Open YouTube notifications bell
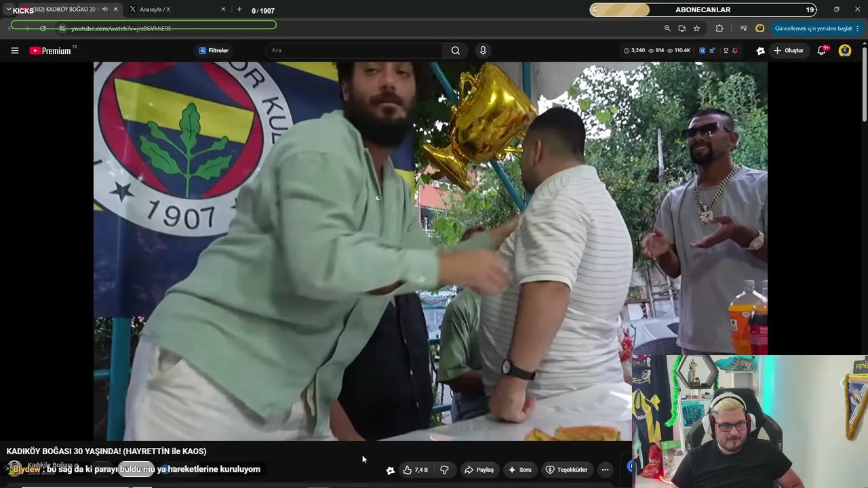The width and height of the screenshot is (868, 488). [822, 51]
